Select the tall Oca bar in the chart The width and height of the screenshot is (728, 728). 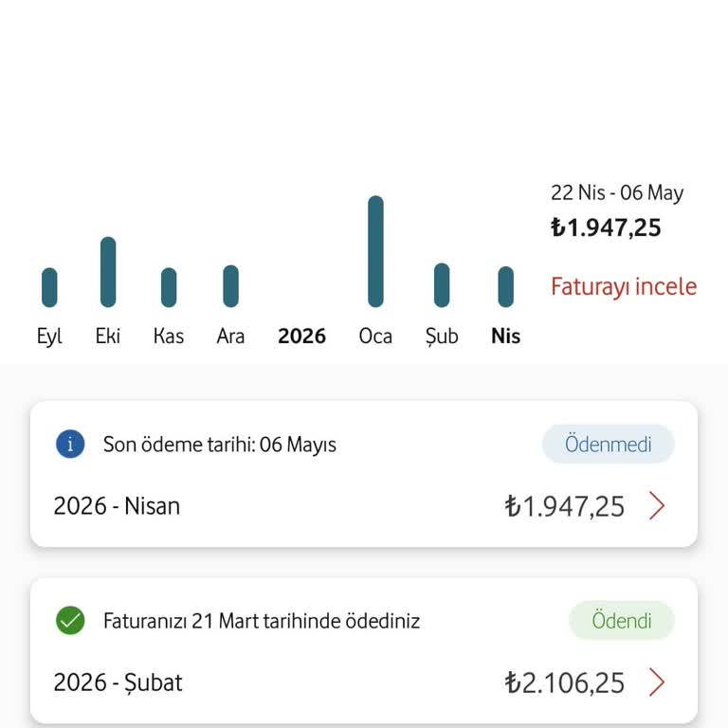(x=375, y=251)
